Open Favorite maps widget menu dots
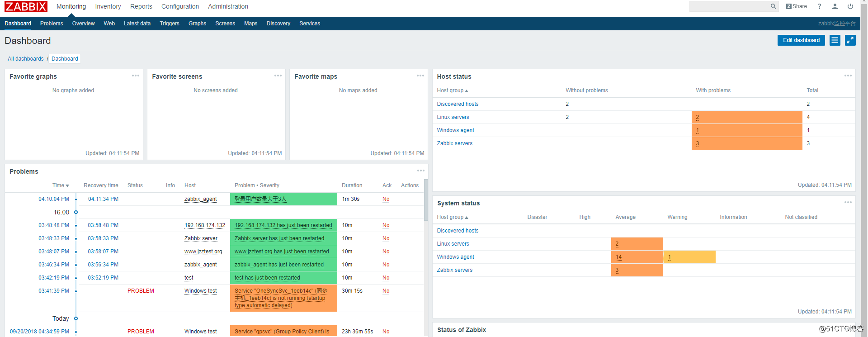The width and height of the screenshot is (868, 337). point(420,76)
